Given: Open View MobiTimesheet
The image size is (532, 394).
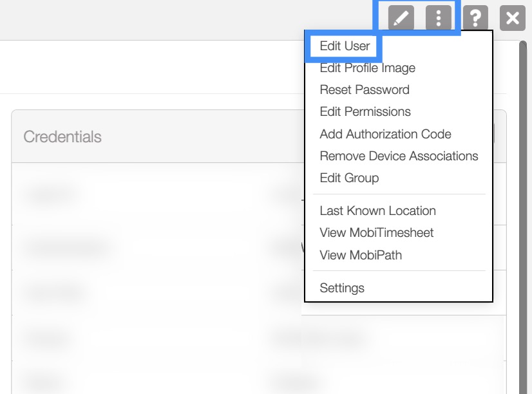Looking at the screenshot, I should click(x=376, y=233).
